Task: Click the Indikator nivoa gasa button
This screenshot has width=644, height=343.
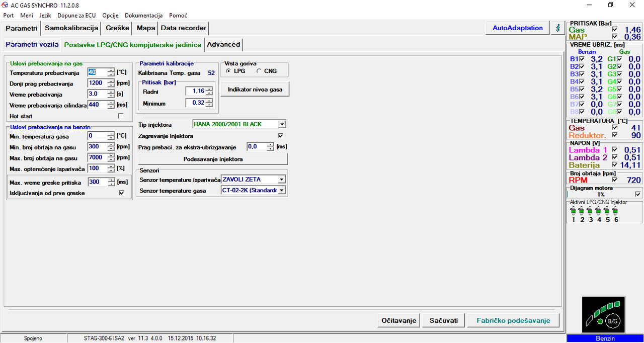Action: pos(255,90)
